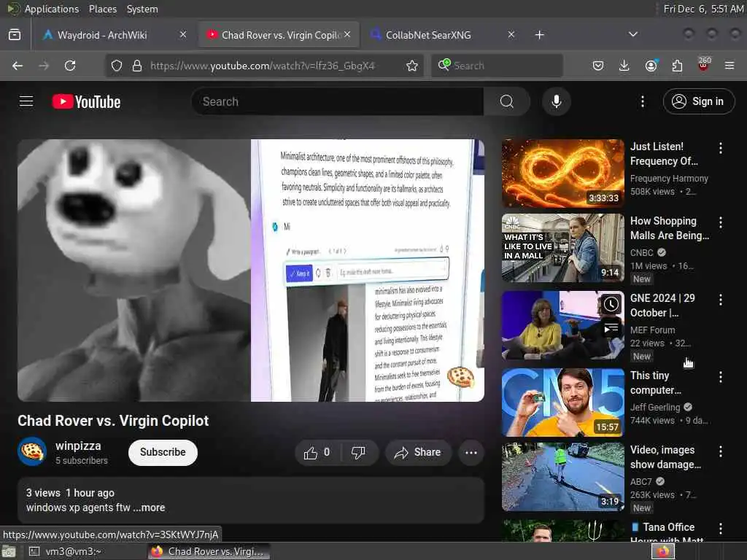
Task: Open Just Listen! Frequency Of thumbnail
Action: click(562, 174)
